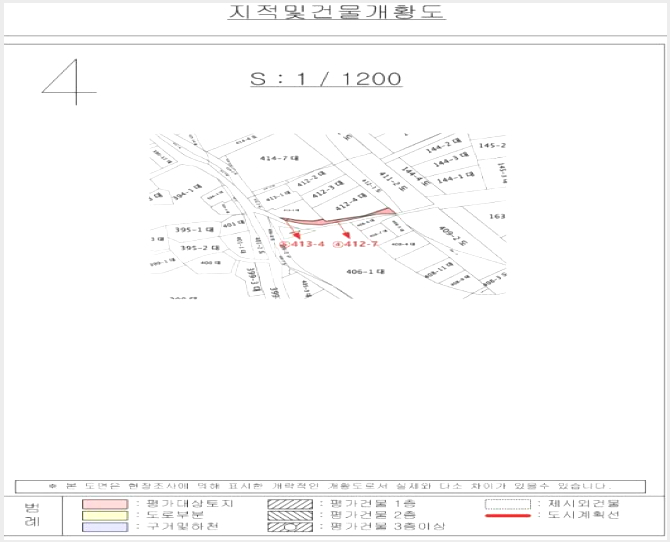Click parcel 408-11 대 on the map
Image resolution: width=670 pixels, height=542 pixels.
[x=440, y=270]
